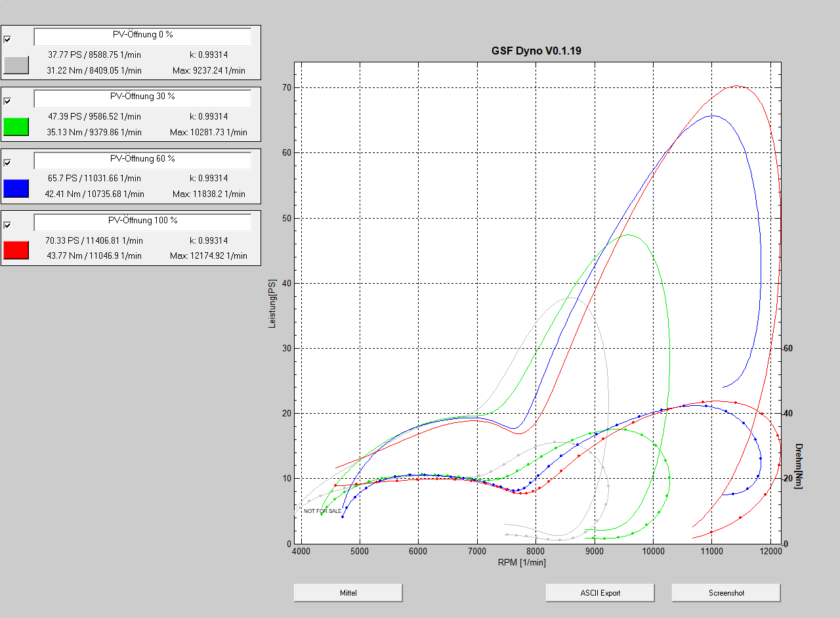The height and width of the screenshot is (618, 840).
Task: Hide the PV-Öffnung 100 % run via checkbox
Action: point(8,225)
